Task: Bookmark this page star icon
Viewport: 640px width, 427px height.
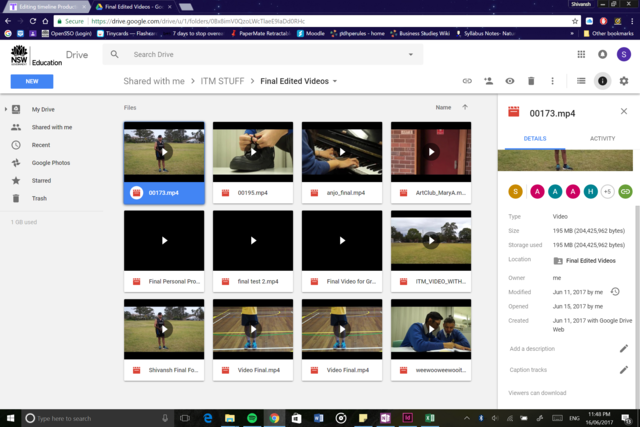Action: (575, 21)
